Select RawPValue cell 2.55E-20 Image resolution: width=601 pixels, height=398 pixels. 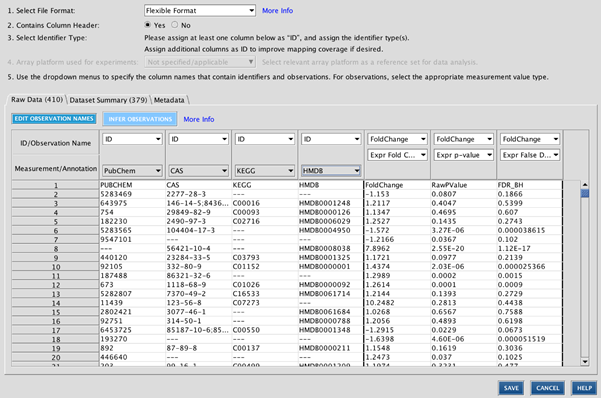point(464,248)
